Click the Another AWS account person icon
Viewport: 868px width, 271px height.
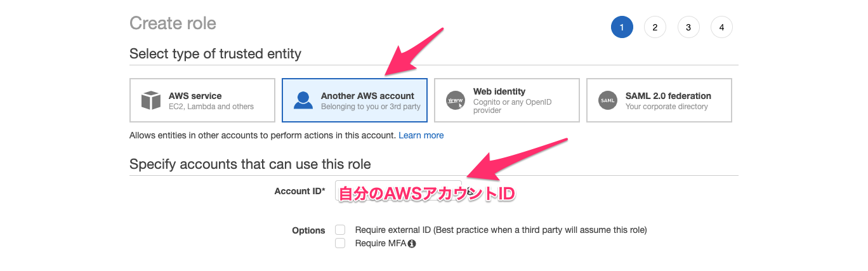click(x=303, y=100)
